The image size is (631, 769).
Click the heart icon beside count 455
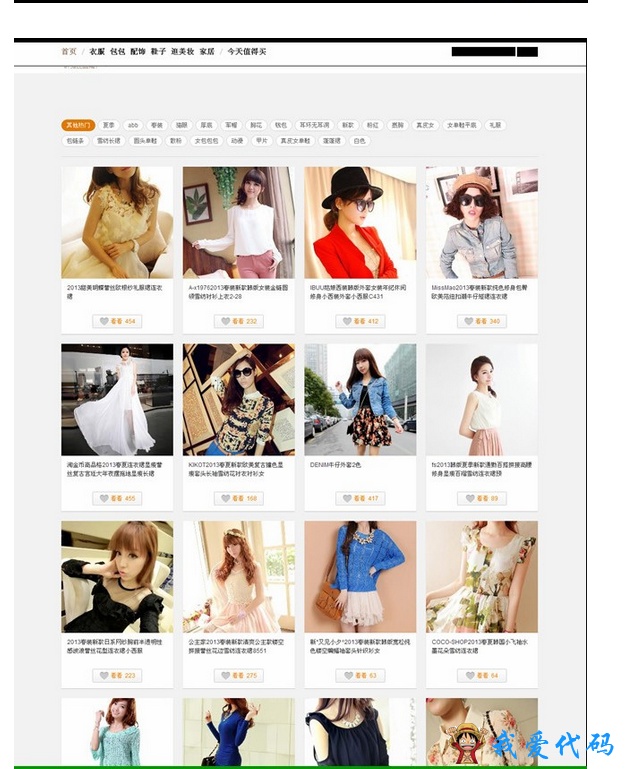coord(104,498)
